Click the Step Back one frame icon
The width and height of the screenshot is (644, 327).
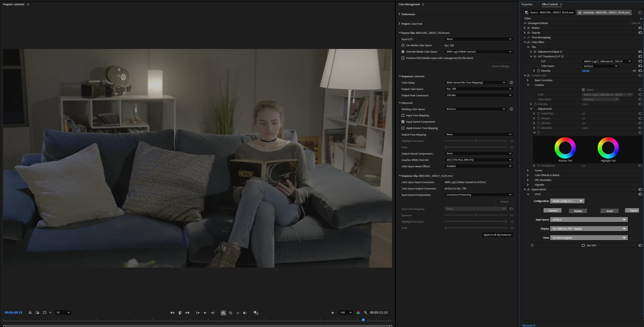[198, 313]
